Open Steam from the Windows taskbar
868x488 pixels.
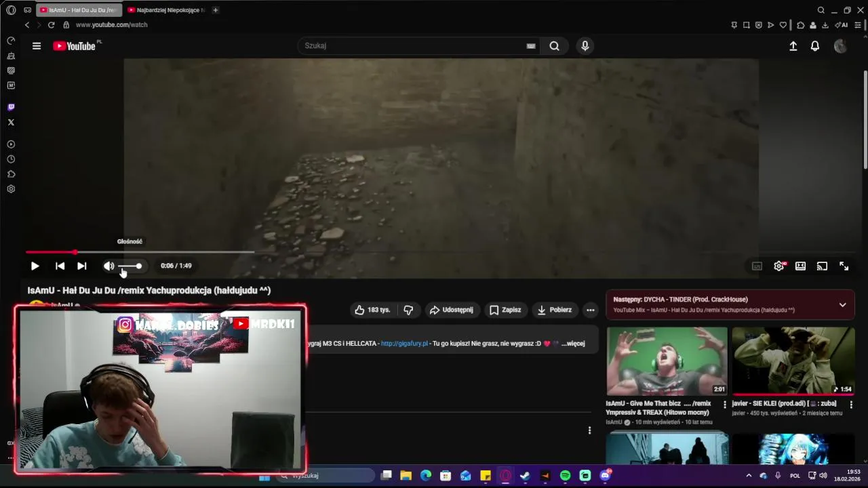point(525,476)
